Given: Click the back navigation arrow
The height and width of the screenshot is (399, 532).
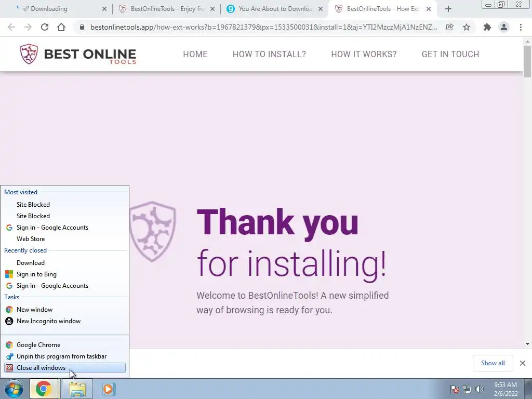Looking at the screenshot, I should tap(11, 27).
